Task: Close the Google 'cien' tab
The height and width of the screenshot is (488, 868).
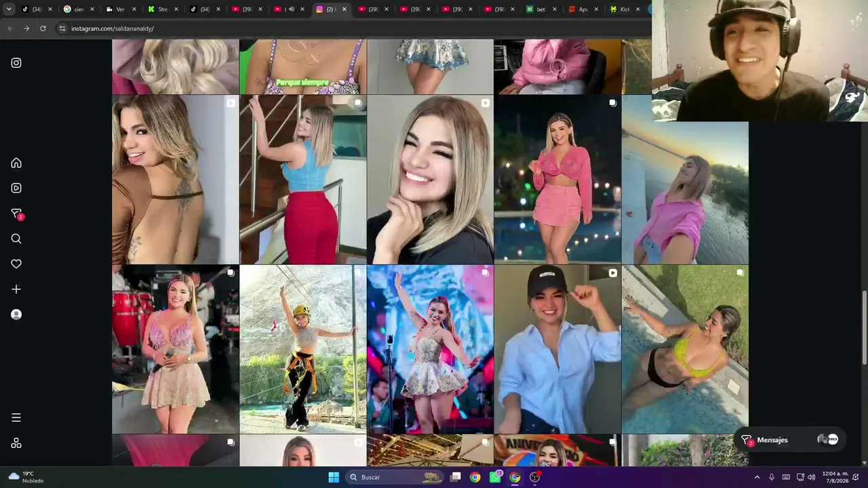Action: [x=92, y=9]
